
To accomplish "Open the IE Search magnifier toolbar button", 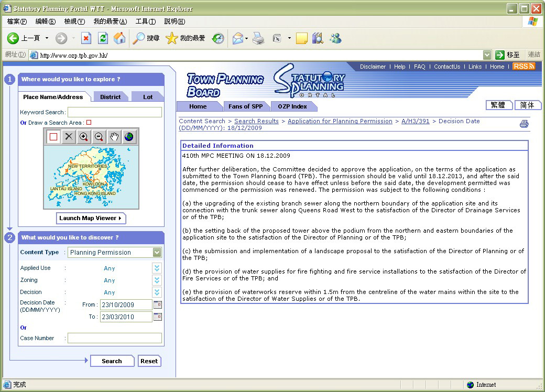I will [x=146, y=38].
